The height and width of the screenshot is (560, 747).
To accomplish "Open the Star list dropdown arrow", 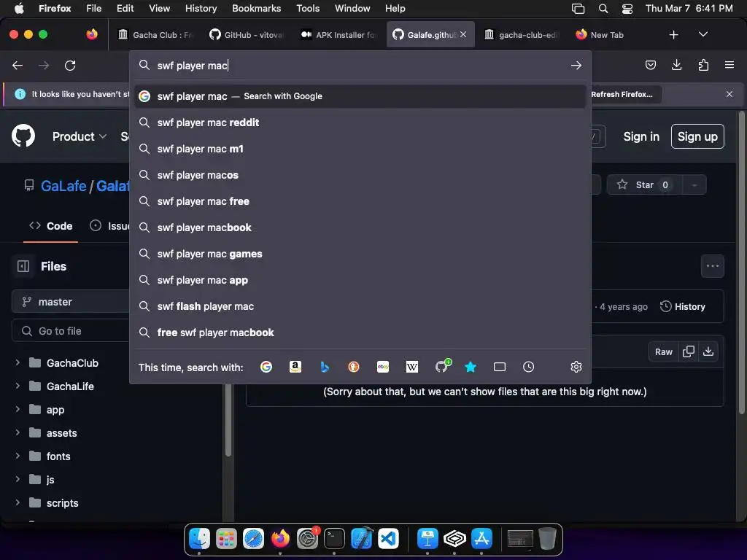I will [694, 184].
